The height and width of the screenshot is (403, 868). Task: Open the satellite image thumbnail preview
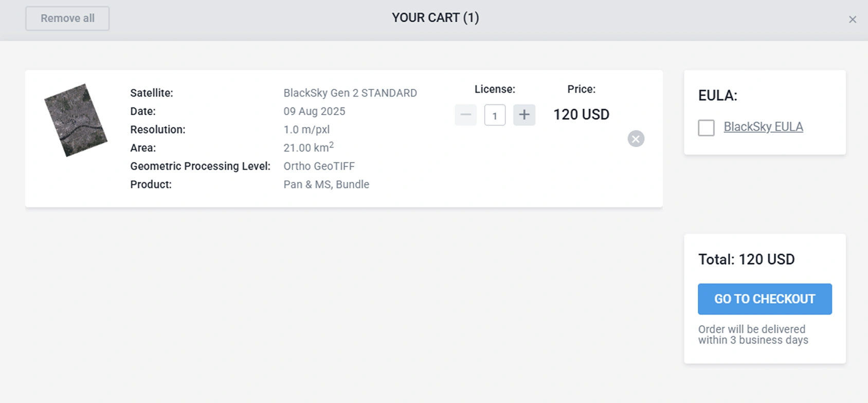click(76, 120)
